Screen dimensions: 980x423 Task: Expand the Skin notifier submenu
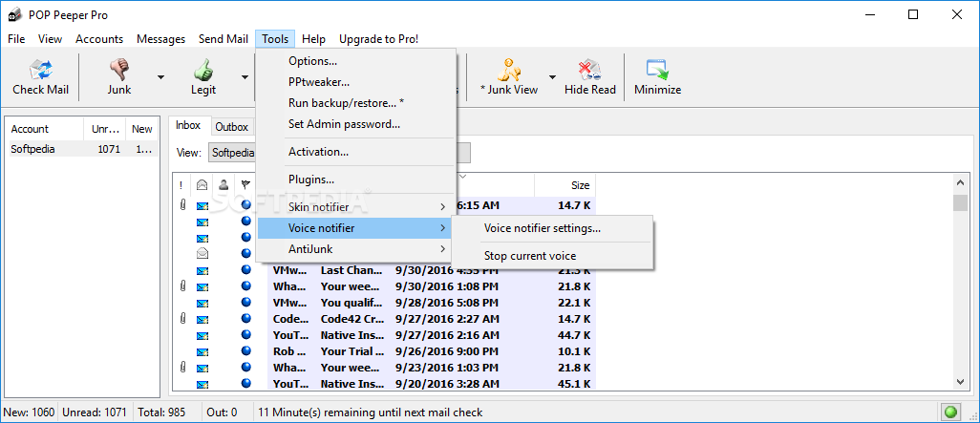coord(355,207)
